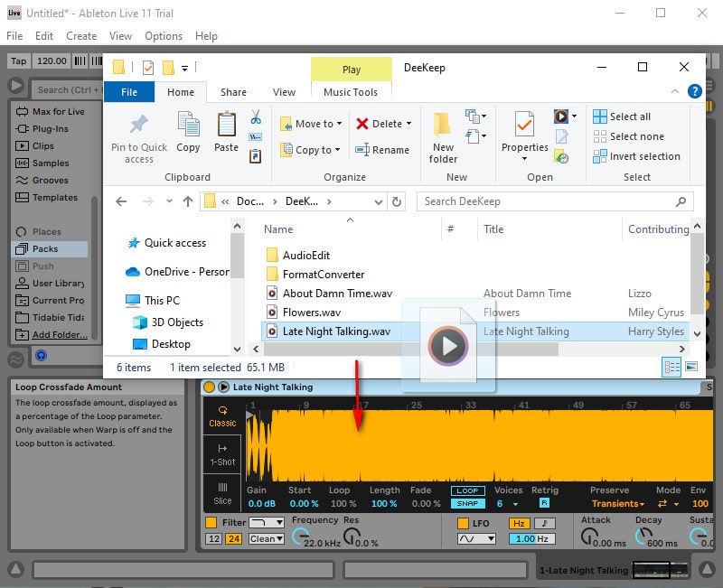
Task: Click the Properties checkmark icon
Action: 524,124
